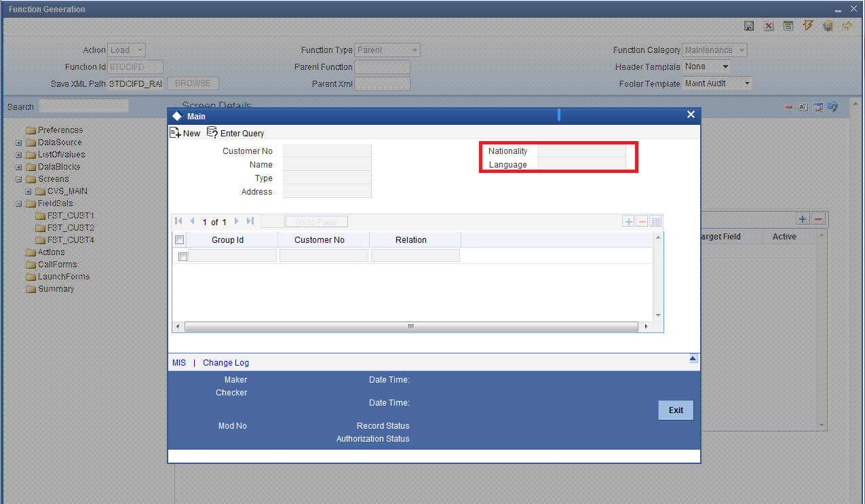This screenshot has height=504, width=865.
Task: Click the Enter Query icon in the Main window
Action: [x=212, y=132]
